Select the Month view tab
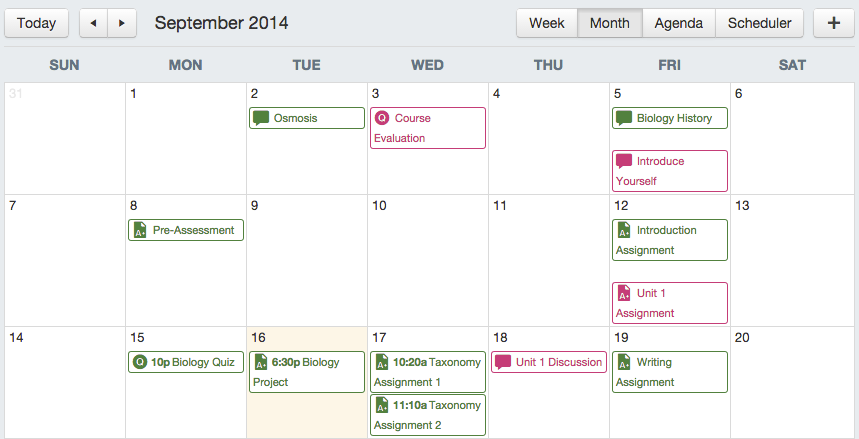This screenshot has height=439, width=859. pos(609,23)
